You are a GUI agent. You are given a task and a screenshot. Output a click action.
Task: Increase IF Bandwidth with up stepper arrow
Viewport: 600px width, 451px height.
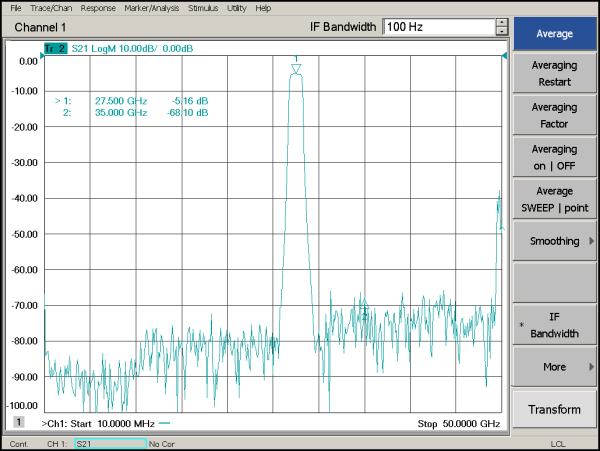tap(502, 23)
